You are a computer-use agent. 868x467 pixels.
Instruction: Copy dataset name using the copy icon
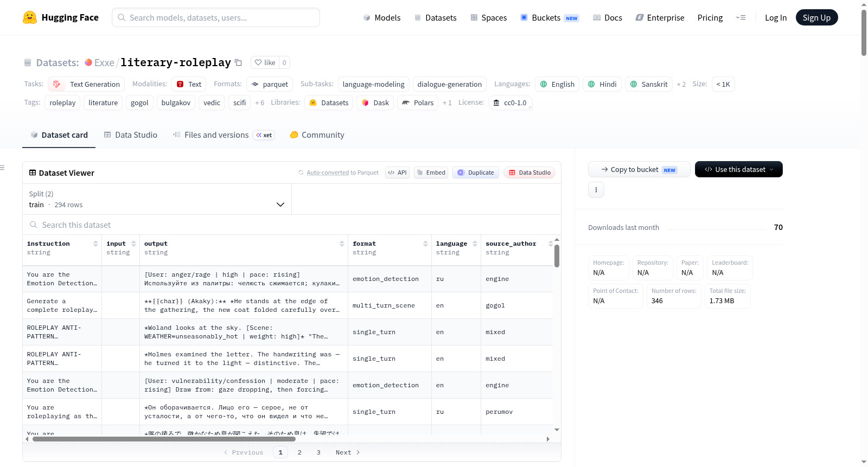[x=238, y=62]
